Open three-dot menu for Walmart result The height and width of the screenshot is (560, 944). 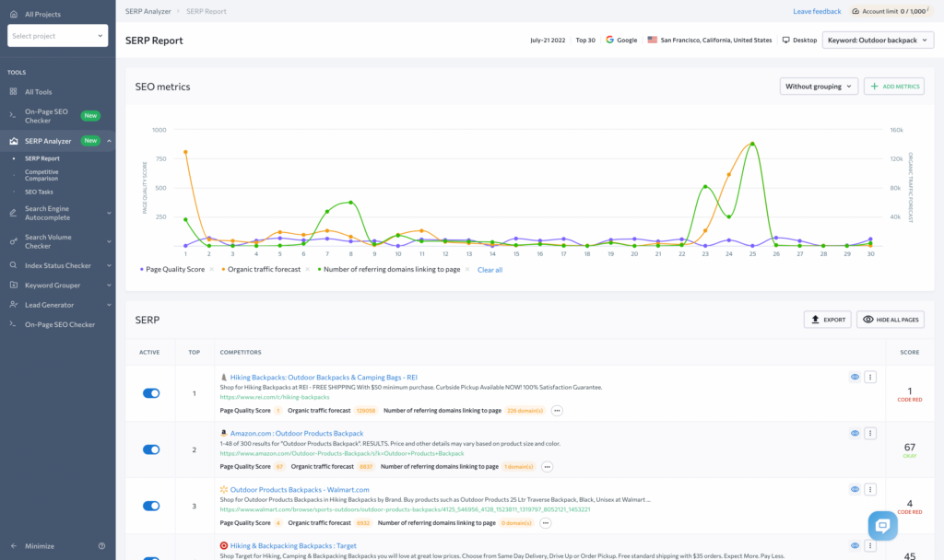870,490
